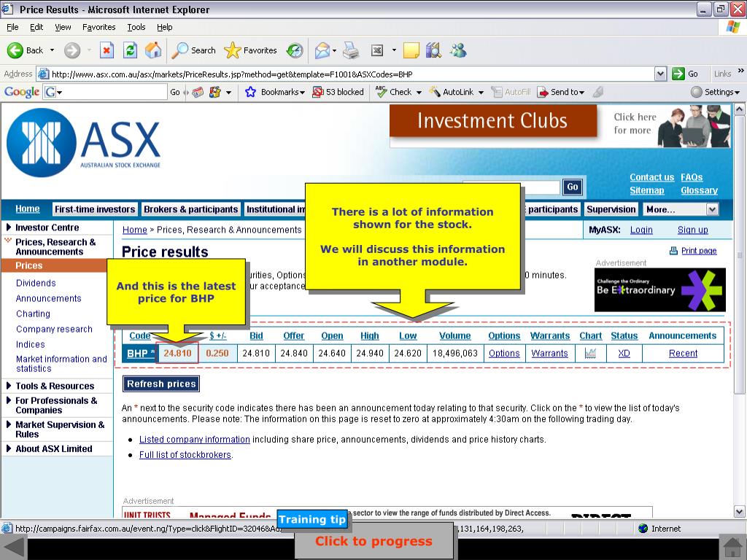This screenshot has width=747, height=560.
Task: Open the Help menu
Action: click(x=164, y=27)
